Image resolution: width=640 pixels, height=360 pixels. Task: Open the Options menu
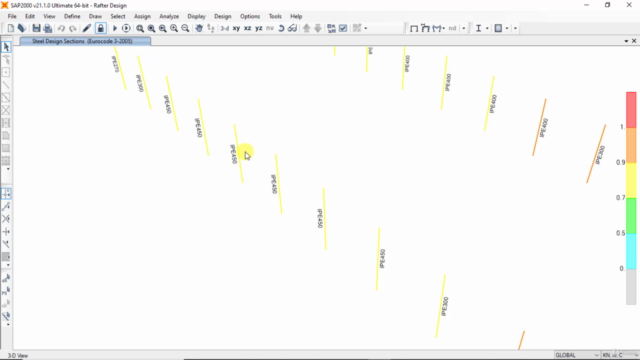(250, 16)
